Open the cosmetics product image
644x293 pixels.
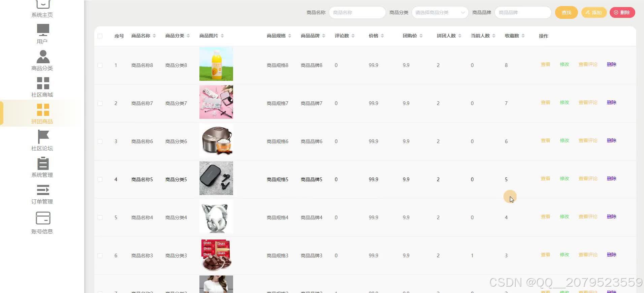[216, 102]
